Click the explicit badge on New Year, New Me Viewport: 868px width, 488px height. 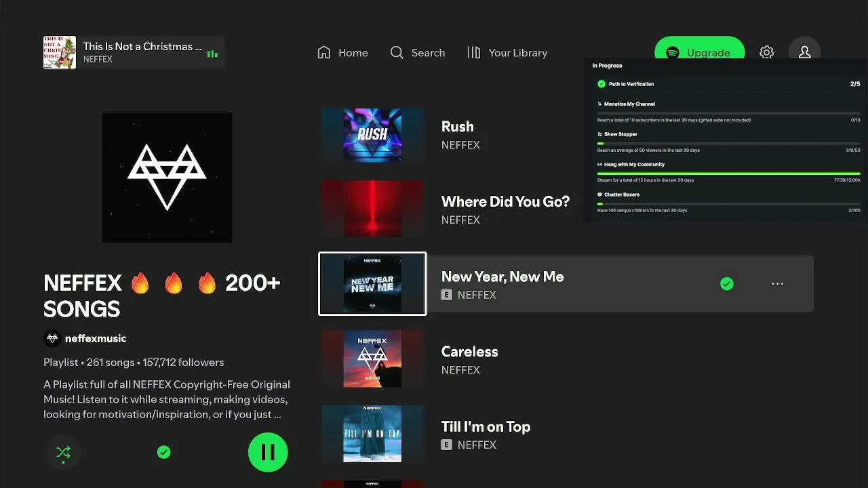447,295
